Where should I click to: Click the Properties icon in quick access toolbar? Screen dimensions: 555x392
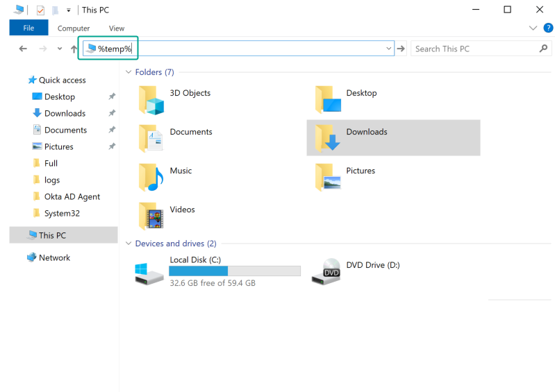40,10
